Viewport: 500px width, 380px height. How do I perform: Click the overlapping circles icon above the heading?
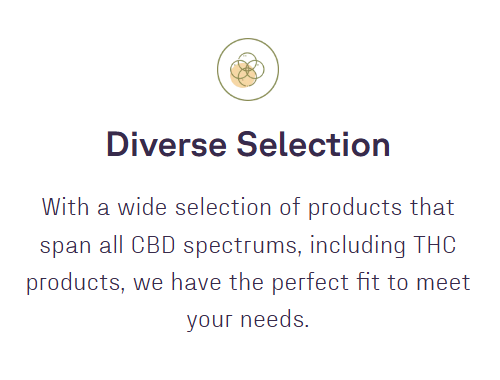pos(248,69)
